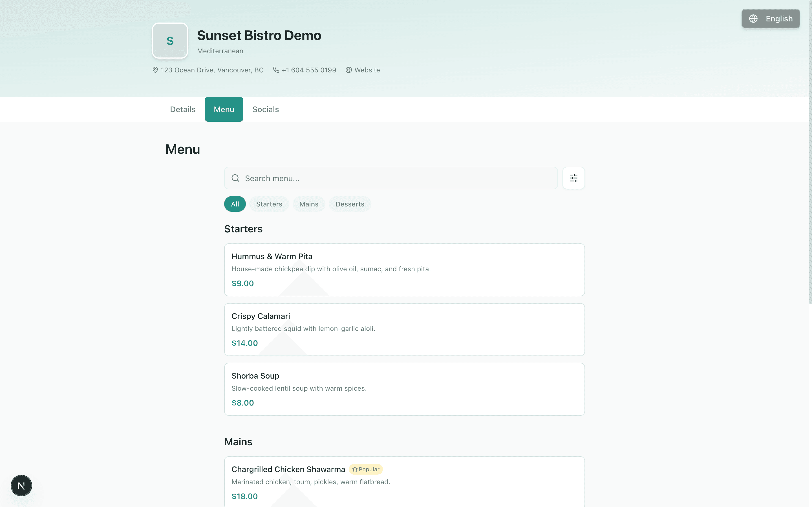
Task: Focus the Search menu input field
Action: (396, 178)
